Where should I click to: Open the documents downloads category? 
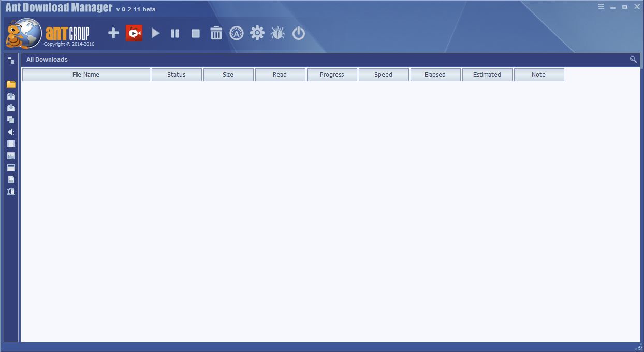click(10, 179)
